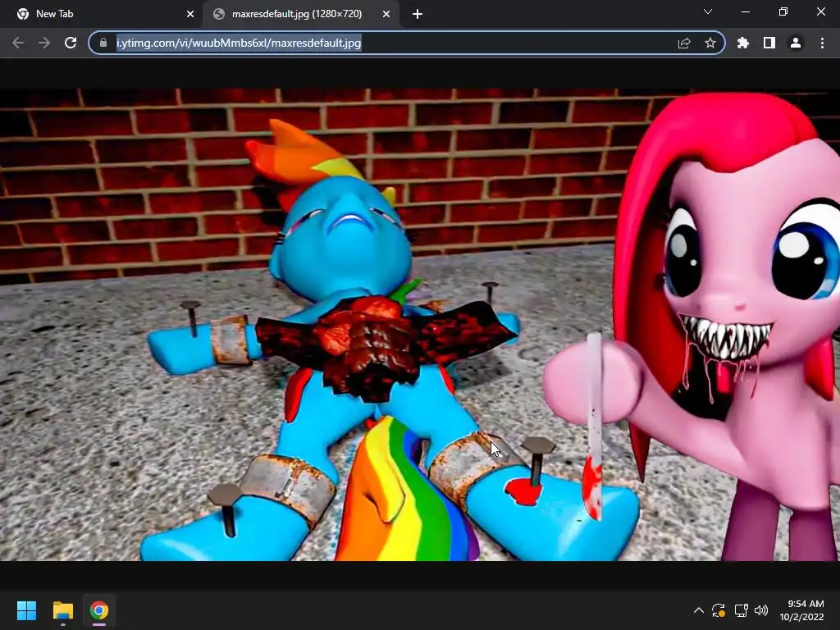Open File Explorer from the taskbar
This screenshot has height=630, width=840.
[62, 610]
